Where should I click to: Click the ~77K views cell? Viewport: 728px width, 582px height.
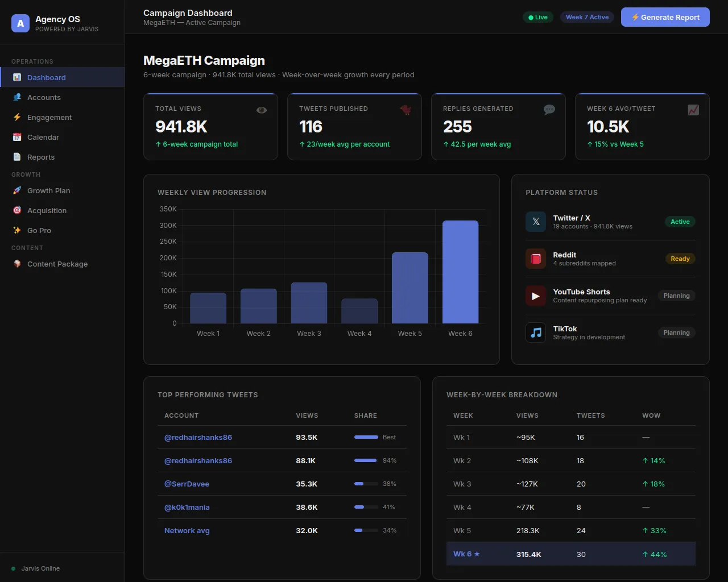click(x=526, y=507)
